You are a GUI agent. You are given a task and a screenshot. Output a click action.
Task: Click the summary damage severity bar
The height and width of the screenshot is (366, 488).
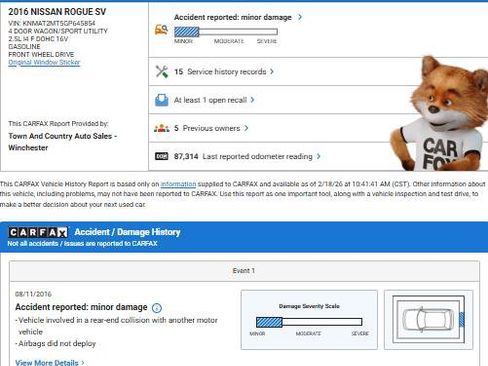[226, 32]
